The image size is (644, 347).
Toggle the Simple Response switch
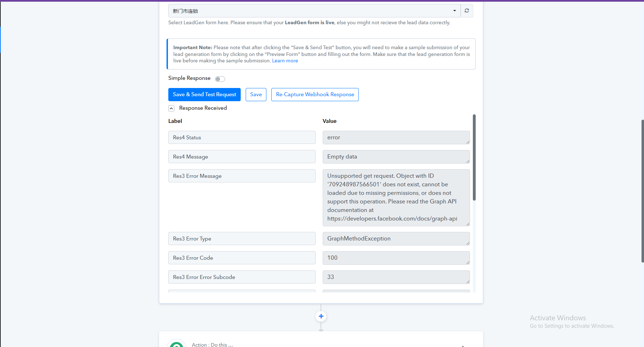point(220,79)
